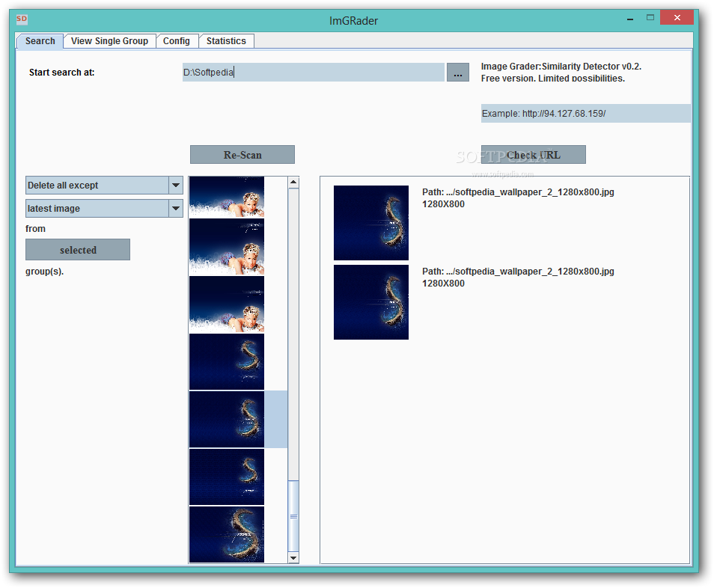This screenshot has height=588, width=714.
Task: Select the third woman wallpaper thumbnail
Action: pos(226,304)
